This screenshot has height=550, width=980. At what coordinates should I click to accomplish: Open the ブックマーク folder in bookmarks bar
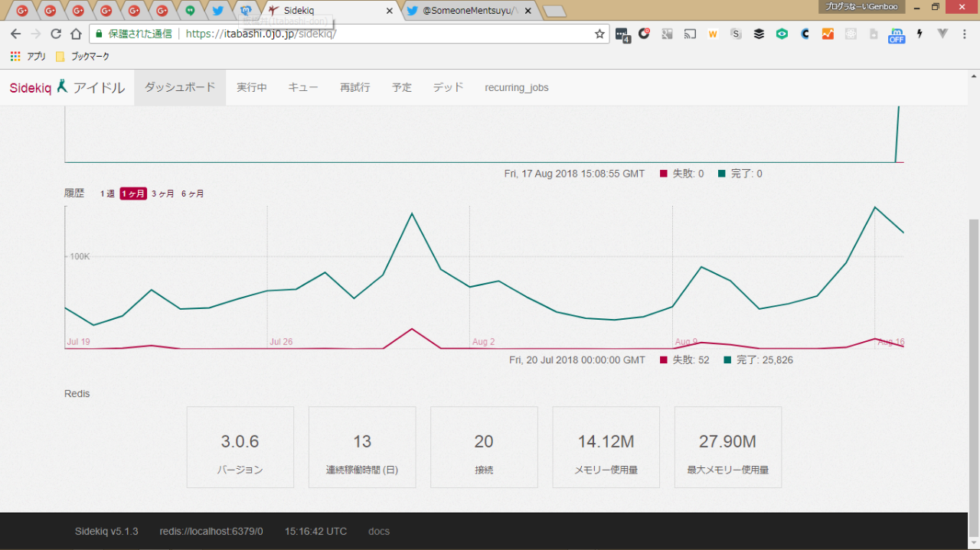[83, 57]
